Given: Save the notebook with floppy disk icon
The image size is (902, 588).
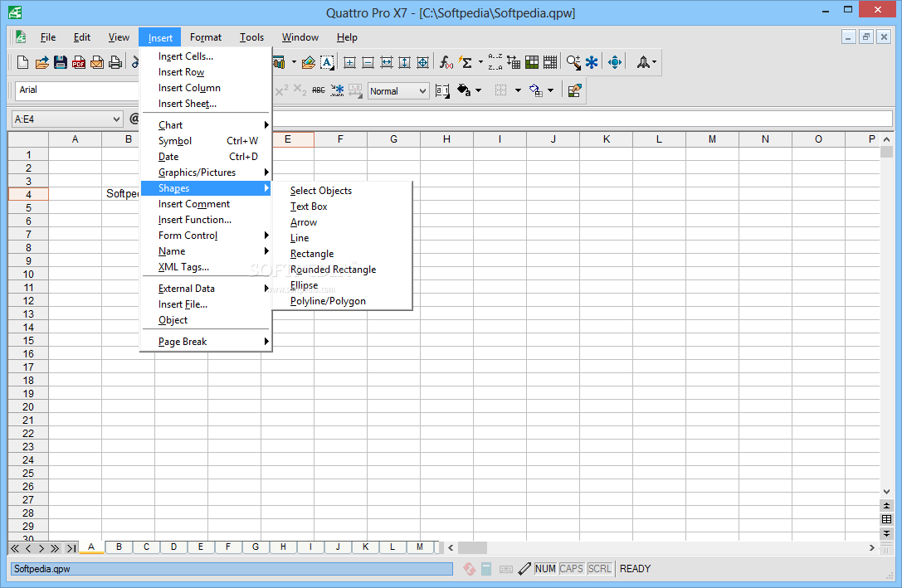Looking at the screenshot, I should click(61, 62).
